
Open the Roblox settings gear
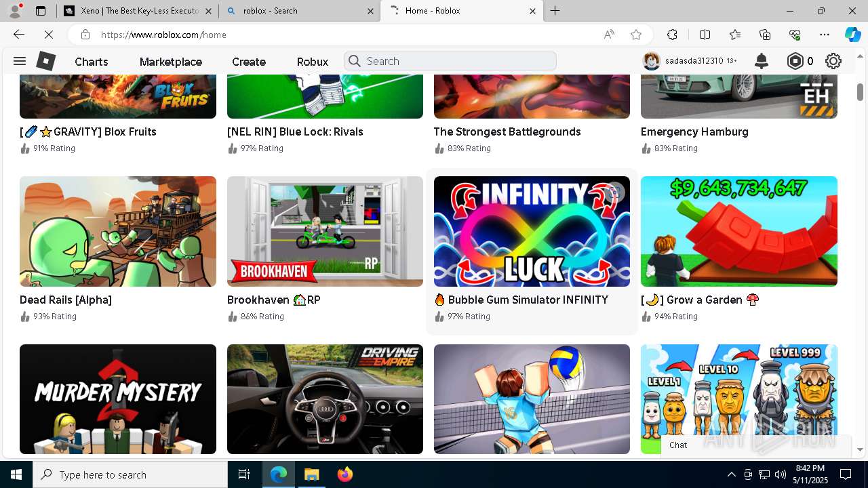tap(833, 61)
